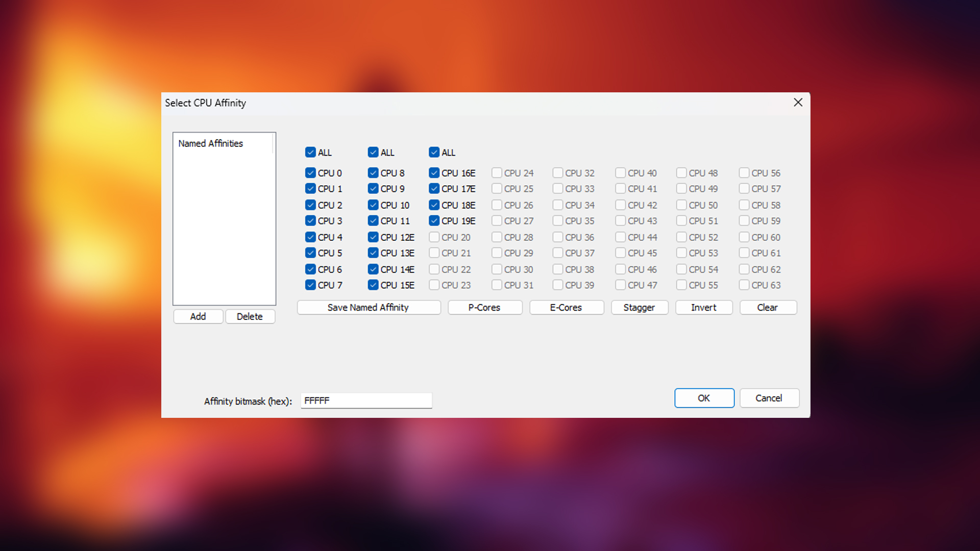Disable the CPU 15E checkbox
Screen dimensions: 980x551
pyautogui.click(x=373, y=285)
